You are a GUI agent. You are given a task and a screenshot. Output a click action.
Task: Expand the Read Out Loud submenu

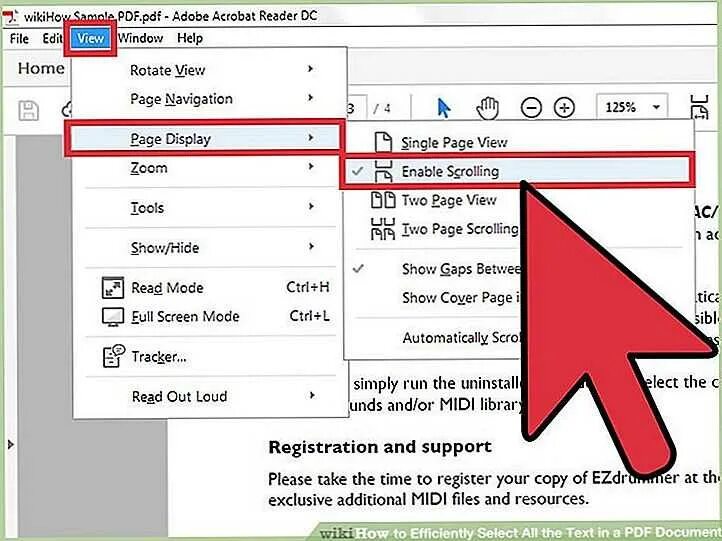point(210,396)
